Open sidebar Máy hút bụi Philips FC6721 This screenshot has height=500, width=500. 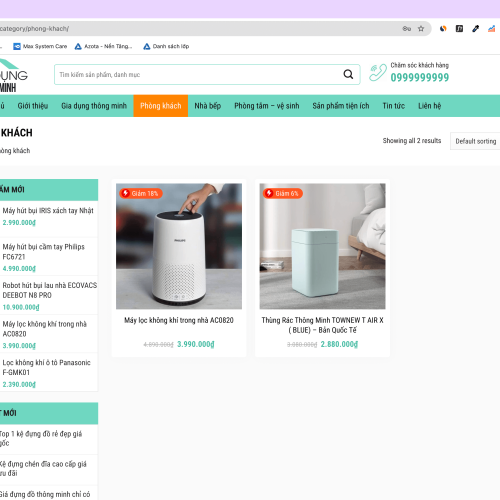coord(44,252)
